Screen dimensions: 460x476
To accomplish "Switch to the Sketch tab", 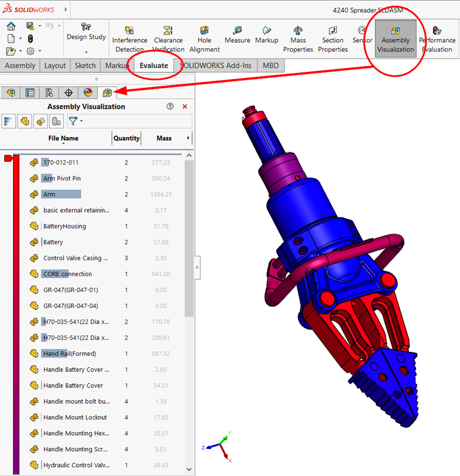I will point(85,66).
